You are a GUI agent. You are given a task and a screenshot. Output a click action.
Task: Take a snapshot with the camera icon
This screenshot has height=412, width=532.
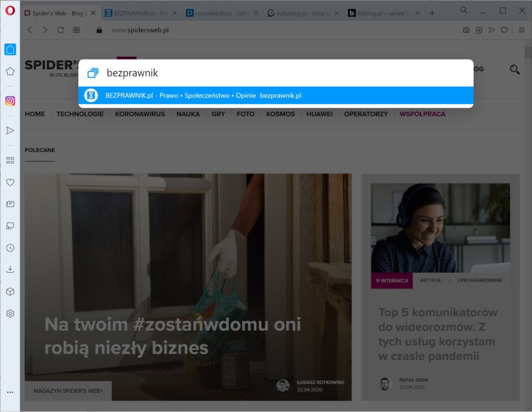(466, 30)
